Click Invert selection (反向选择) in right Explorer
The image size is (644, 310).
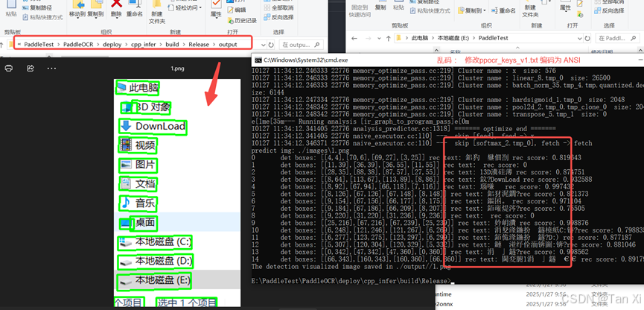click(609, 10)
